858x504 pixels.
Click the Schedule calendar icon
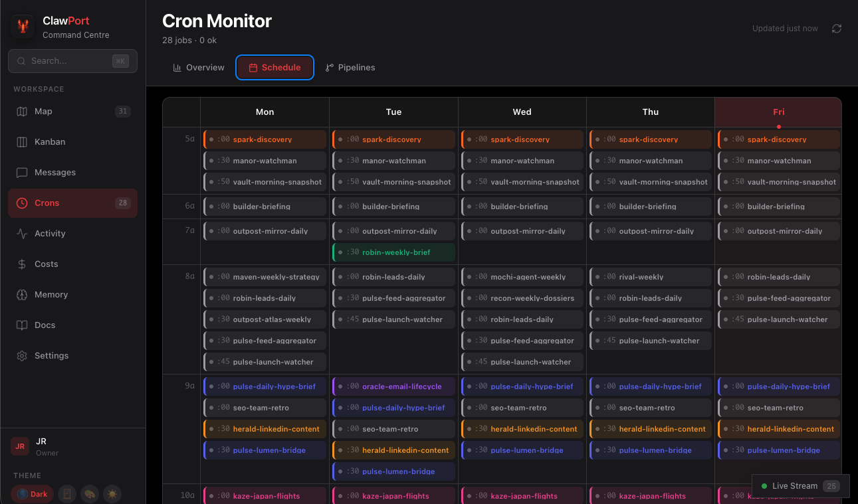[x=253, y=68]
